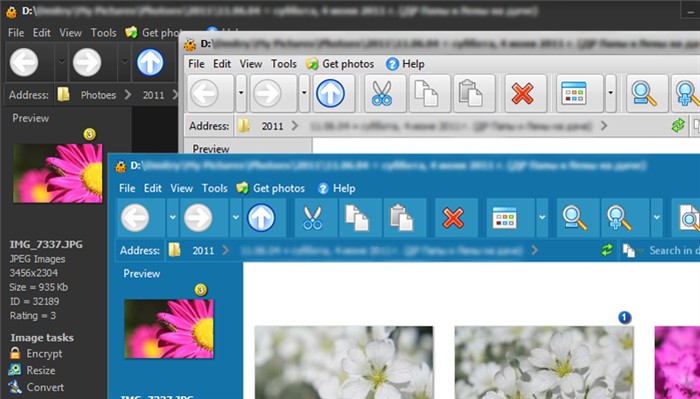Expand breadcrumb chevron after 2011 in gray window

pyautogui.click(x=295, y=126)
